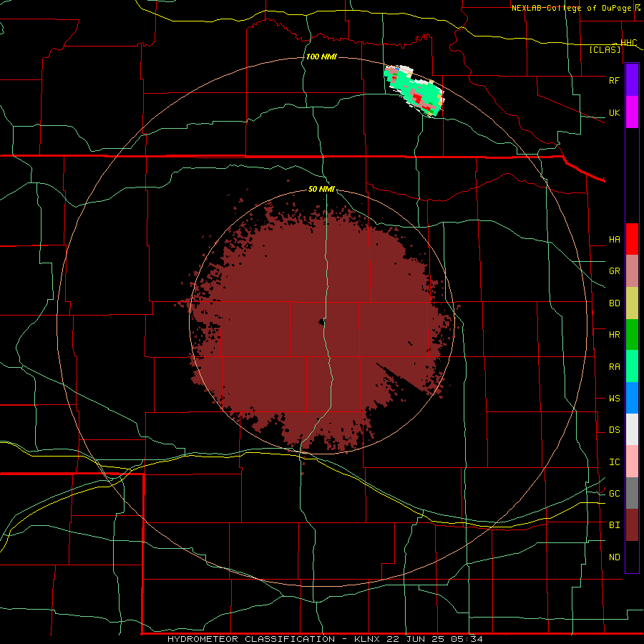This screenshot has width=644, height=644.
Task: Pick the HR green legend swatch
Action: tap(632, 334)
